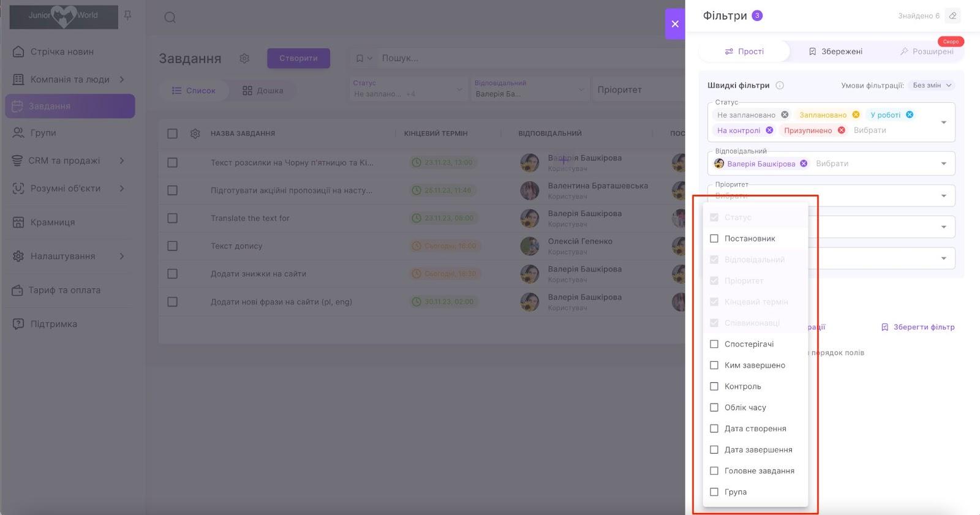Click the info icon beside Швидкі фільтри
Image resolution: width=980 pixels, height=515 pixels.
pos(780,86)
